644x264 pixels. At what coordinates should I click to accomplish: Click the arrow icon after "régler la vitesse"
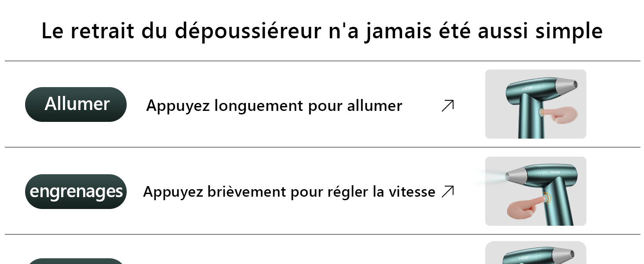click(447, 191)
